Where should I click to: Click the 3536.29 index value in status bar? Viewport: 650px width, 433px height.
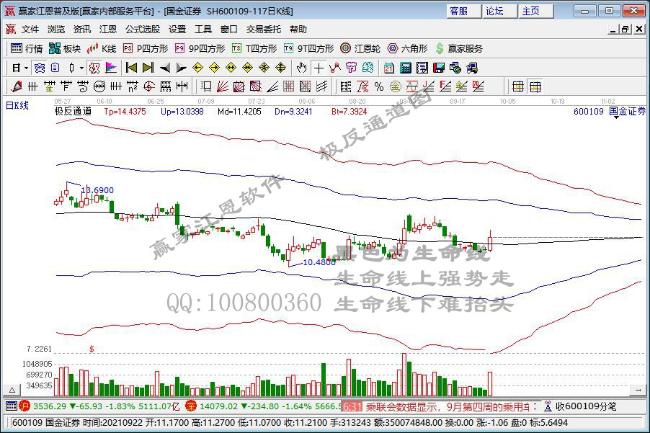coord(49,406)
